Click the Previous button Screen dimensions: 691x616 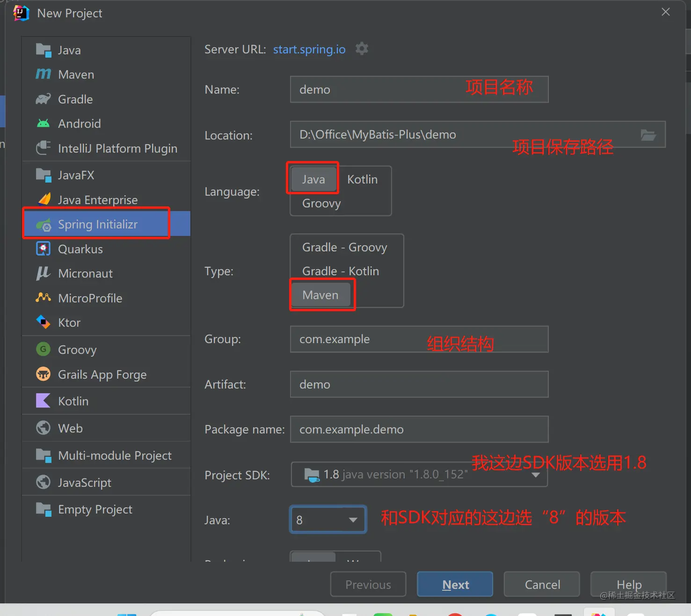[x=368, y=584]
